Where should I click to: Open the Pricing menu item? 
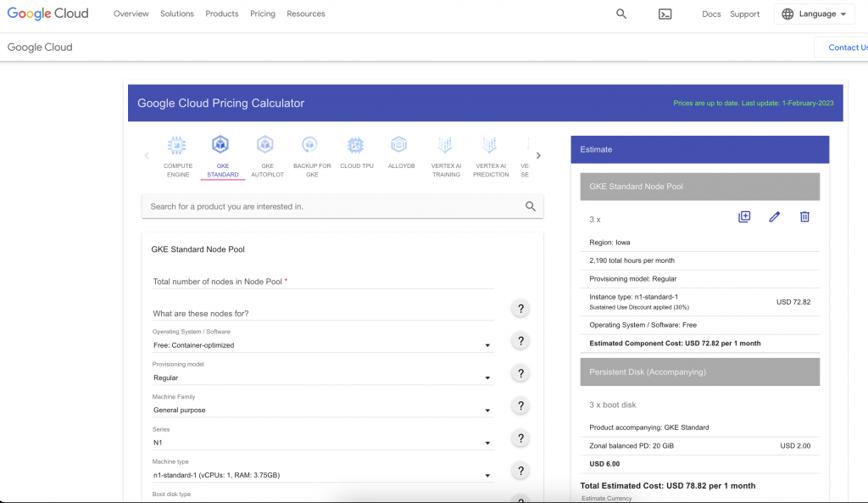263,14
